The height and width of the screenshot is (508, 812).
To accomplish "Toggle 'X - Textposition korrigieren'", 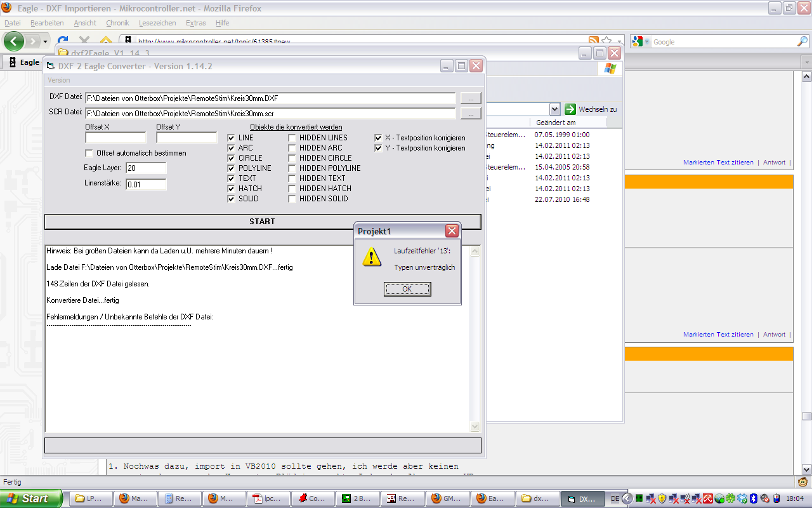I will point(378,138).
